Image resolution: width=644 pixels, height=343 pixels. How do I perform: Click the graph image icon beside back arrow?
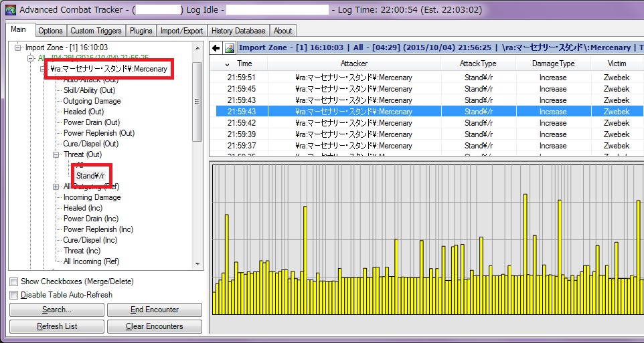(x=230, y=48)
